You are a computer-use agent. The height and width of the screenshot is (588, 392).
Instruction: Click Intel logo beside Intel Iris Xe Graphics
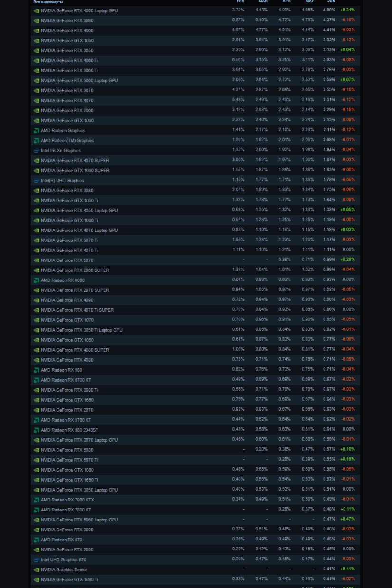point(37,150)
